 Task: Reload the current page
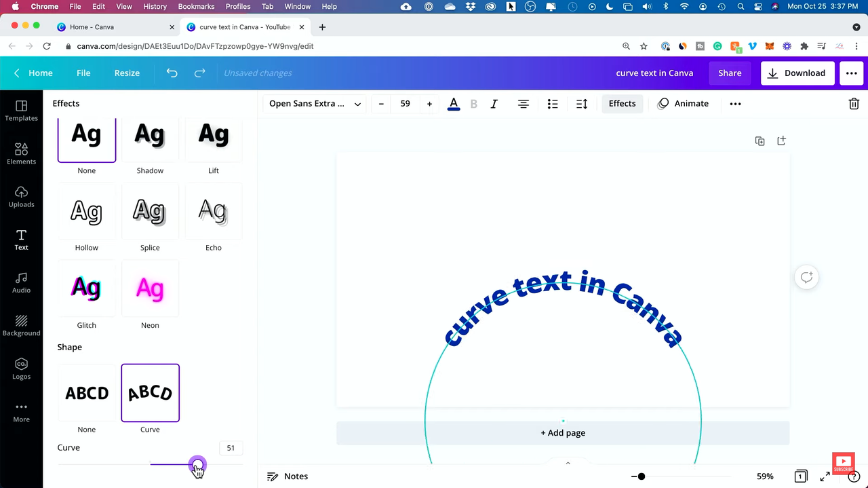[x=47, y=46]
